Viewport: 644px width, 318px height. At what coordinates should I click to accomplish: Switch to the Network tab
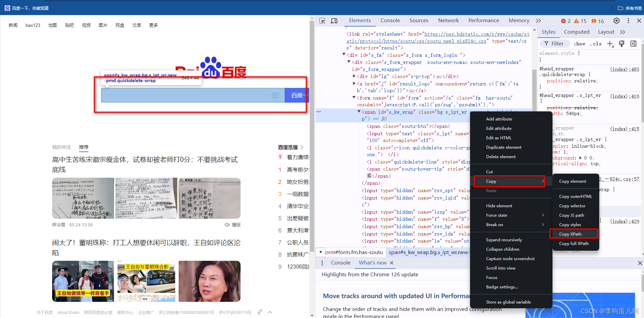click(448, 21)
